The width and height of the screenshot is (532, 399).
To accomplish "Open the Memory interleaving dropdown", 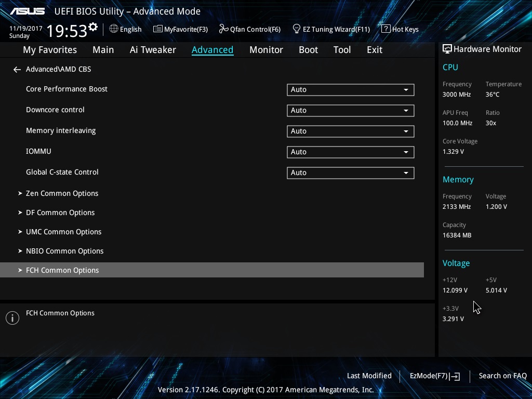I will pos(351,131).
